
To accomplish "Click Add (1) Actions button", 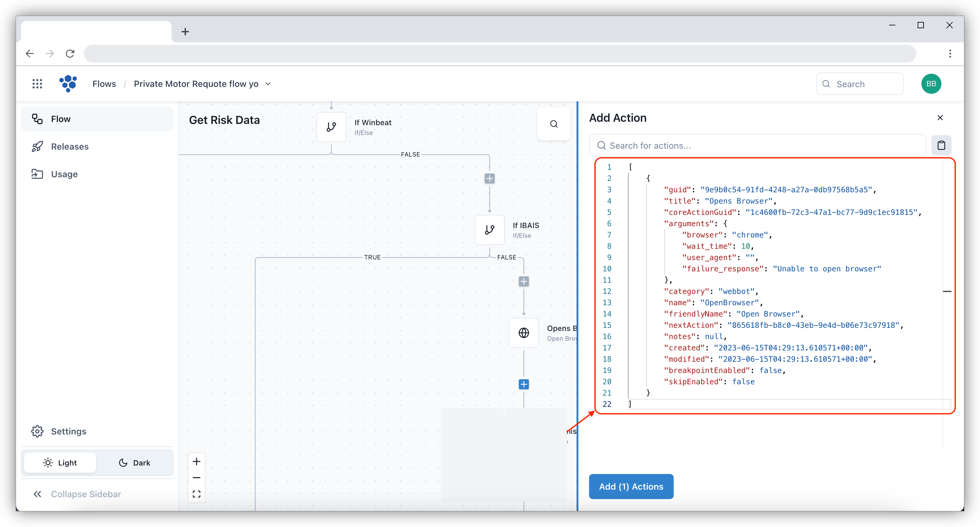I will 631,486.
